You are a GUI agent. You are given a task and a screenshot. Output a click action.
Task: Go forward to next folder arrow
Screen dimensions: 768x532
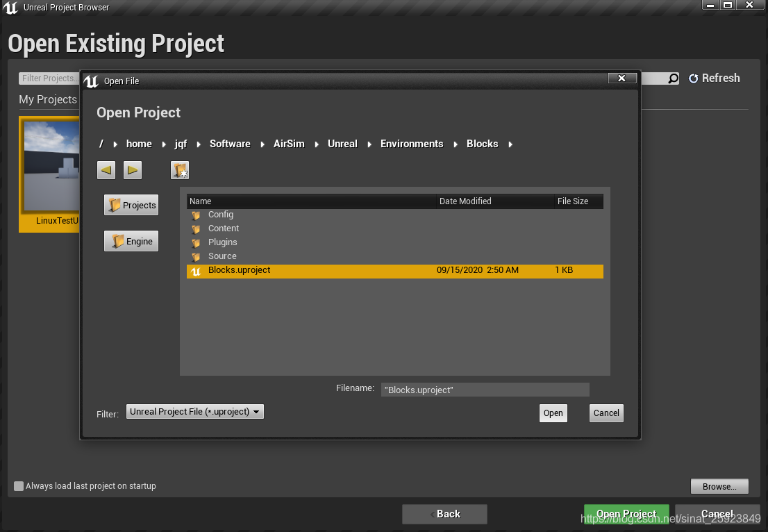(x=132, y=170)
